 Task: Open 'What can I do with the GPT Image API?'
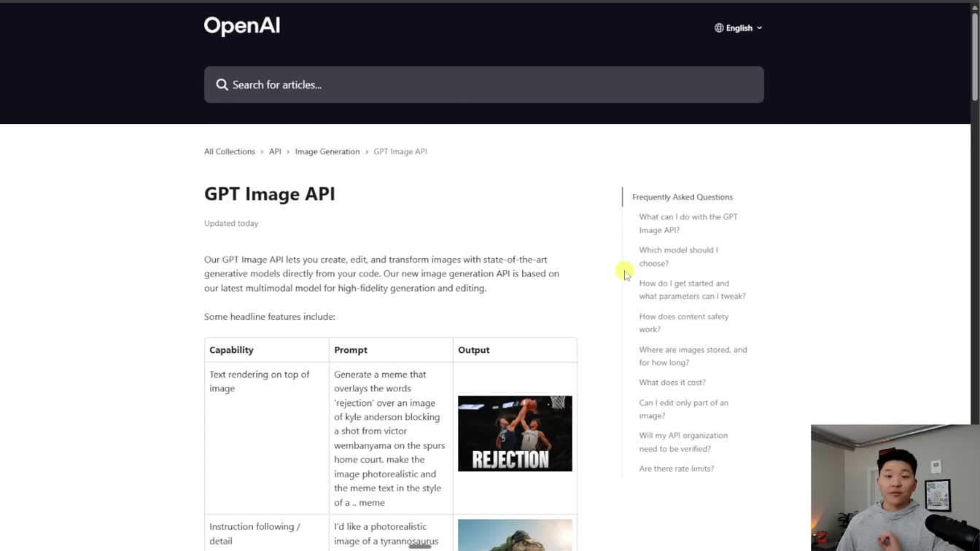click(x=688, y=223)
